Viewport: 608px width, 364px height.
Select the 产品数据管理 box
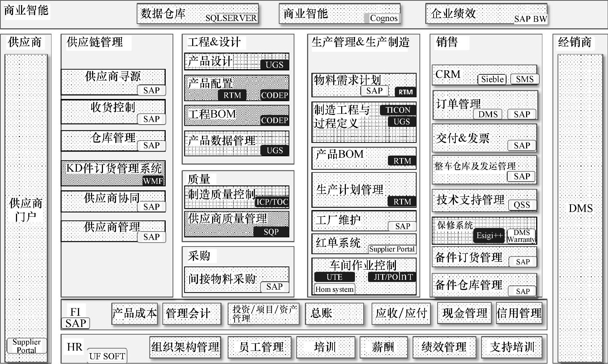coord(237,144)
